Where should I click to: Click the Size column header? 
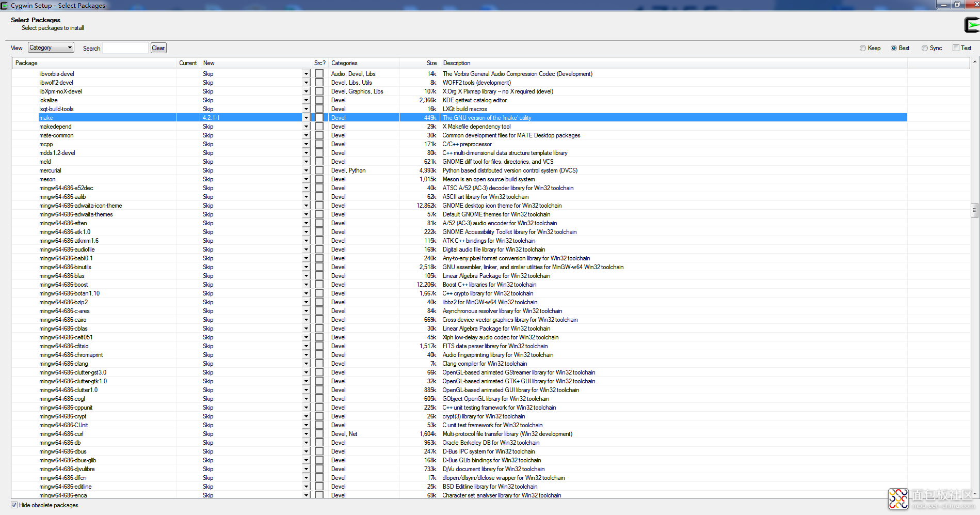419,63
